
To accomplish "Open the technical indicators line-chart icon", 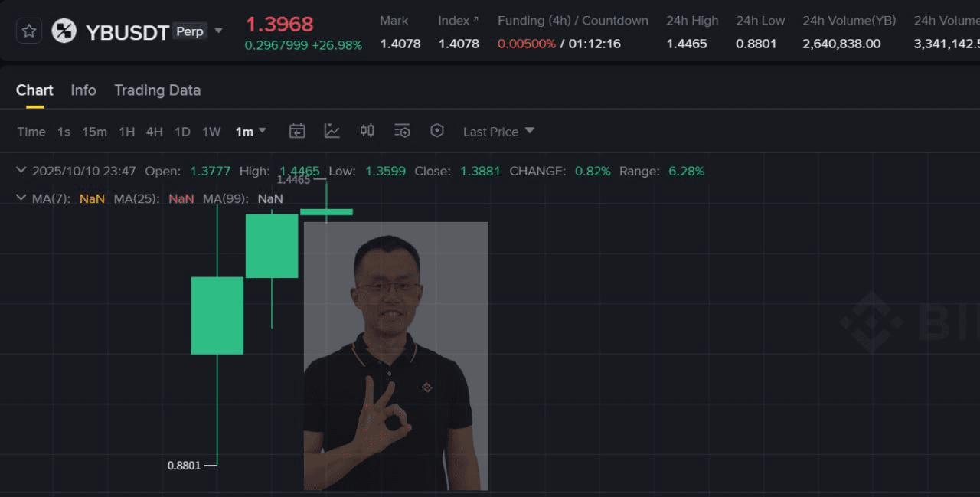I will 332,131.
